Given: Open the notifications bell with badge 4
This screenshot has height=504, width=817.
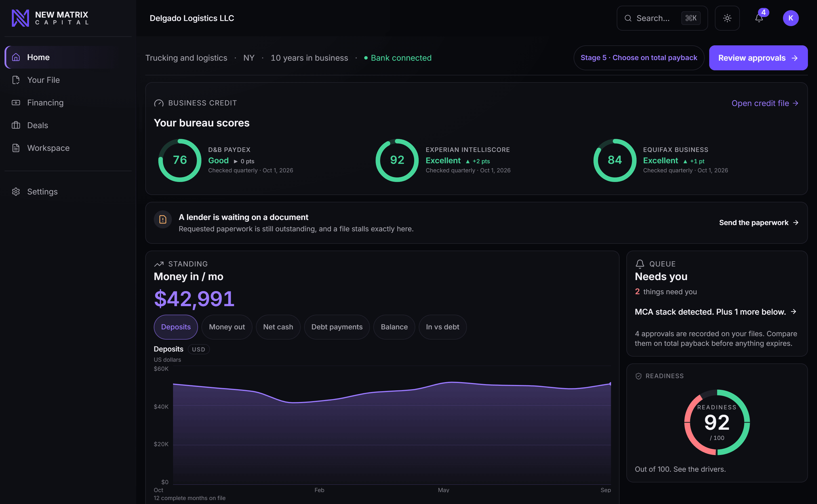Looking at the screenshot, I should 759,18.
